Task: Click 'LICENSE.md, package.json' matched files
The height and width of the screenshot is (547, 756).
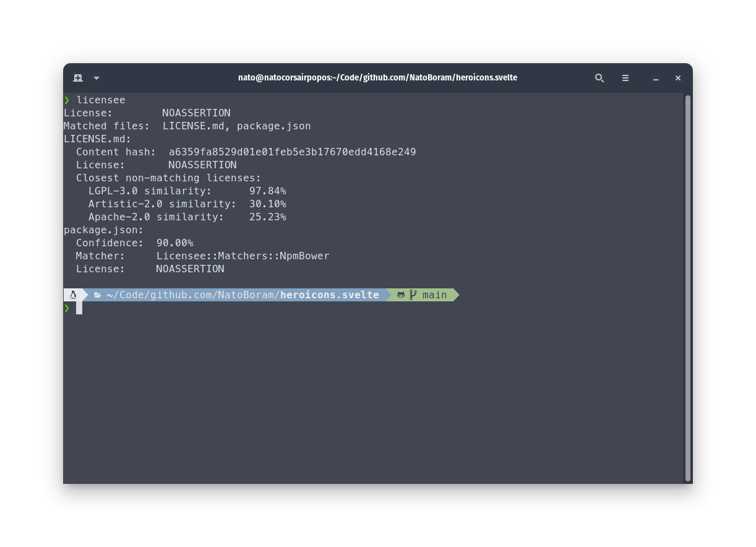Action: (x=237, y=126)
